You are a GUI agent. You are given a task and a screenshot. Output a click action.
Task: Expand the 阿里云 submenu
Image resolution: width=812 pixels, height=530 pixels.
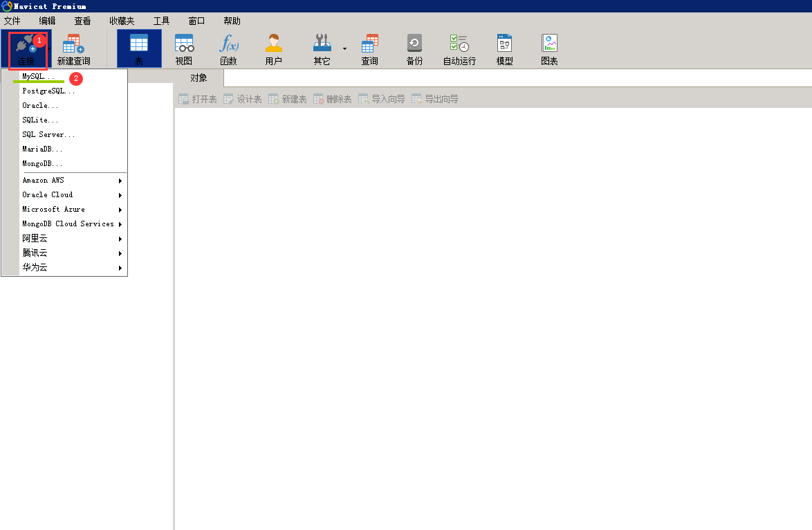[x=65, y=238]
